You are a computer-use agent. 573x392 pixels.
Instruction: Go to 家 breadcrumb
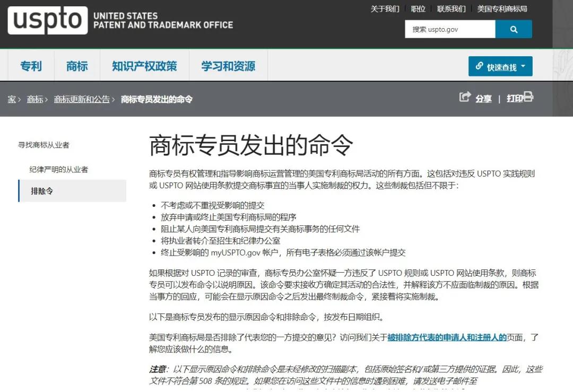click(12, 99)
